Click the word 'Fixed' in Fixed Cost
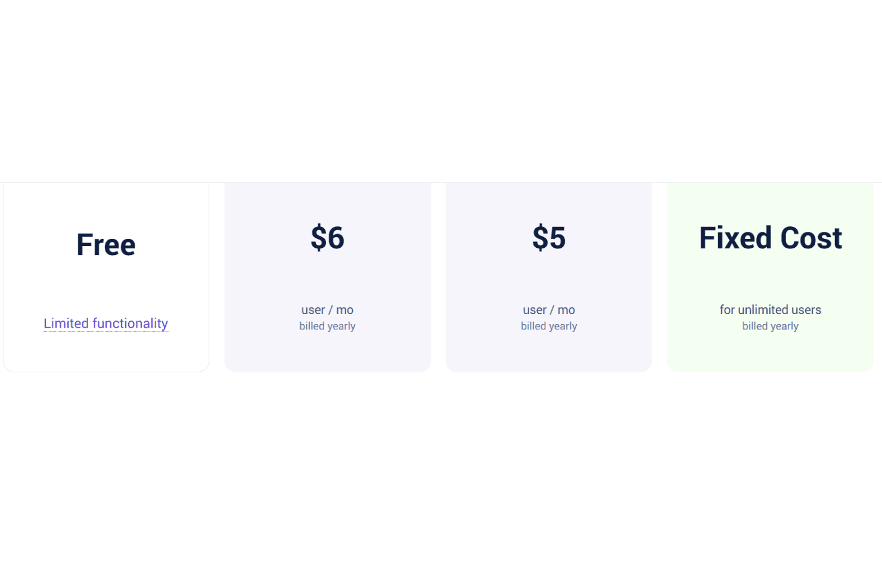Image resolution: width=882 pixels, height=588 pixels. (x=736, y=238)
